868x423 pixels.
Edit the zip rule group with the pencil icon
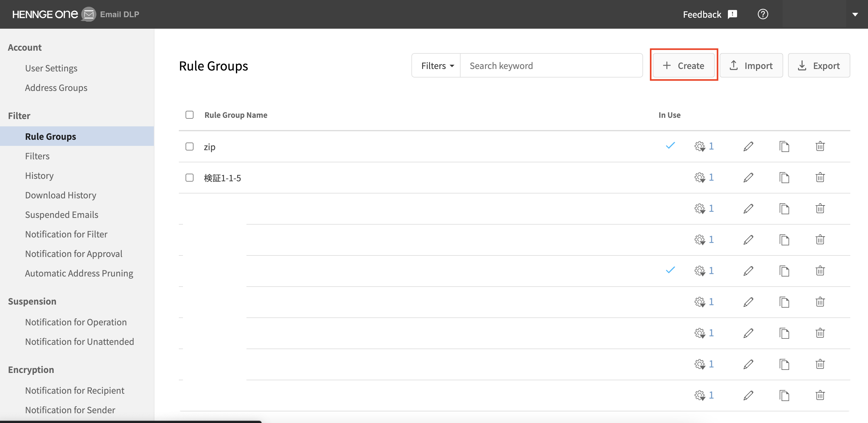point(748,146)
